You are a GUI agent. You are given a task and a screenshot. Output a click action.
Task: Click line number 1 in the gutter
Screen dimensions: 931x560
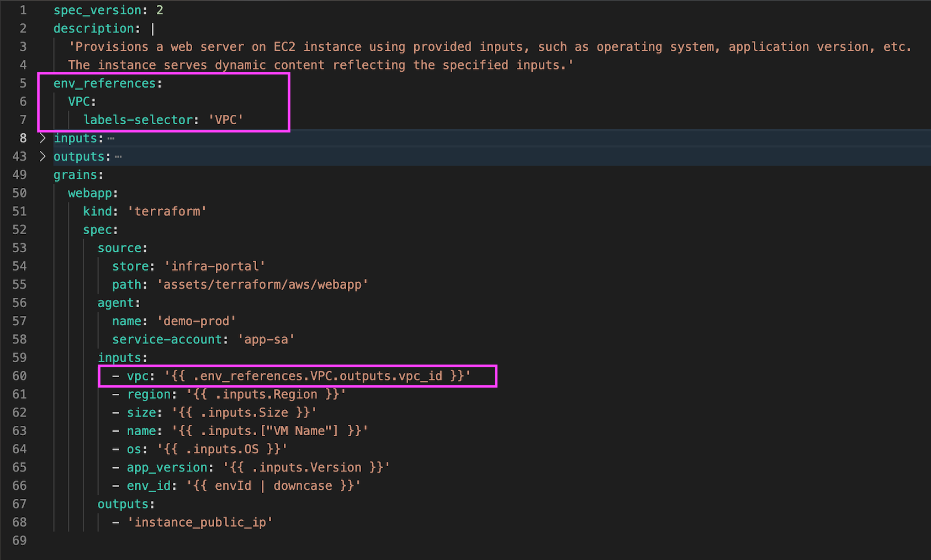23,10
